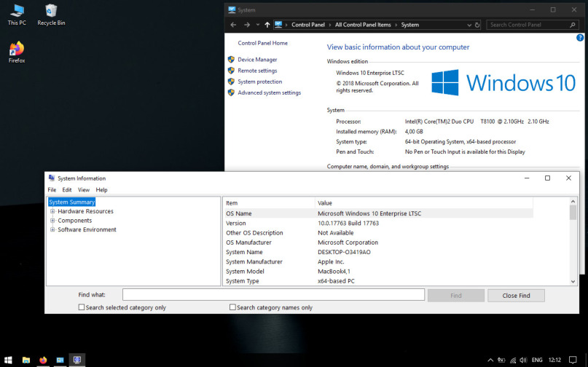The height and width of the screenshot is (367, 588).
Task: Click the up arrow in address bar
Action: click(x=267, y=25)
